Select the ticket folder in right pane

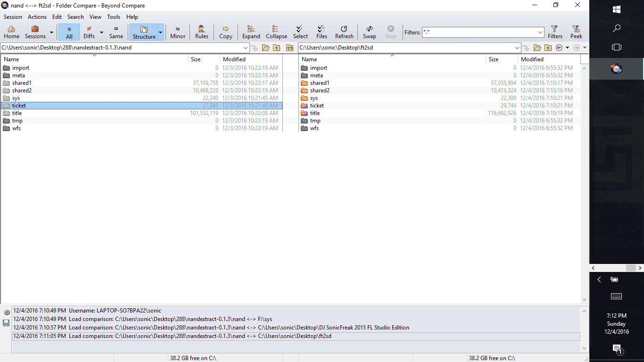tap(439, 106)
